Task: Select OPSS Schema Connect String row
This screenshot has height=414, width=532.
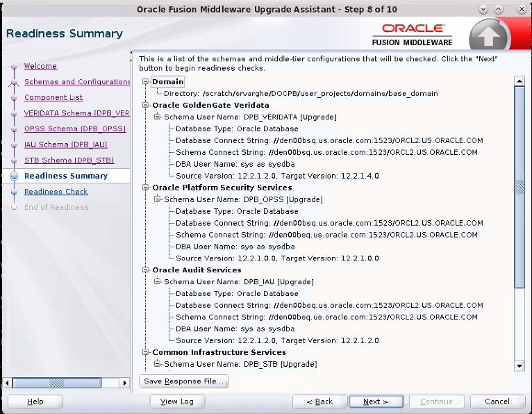Action: point(326,235)
